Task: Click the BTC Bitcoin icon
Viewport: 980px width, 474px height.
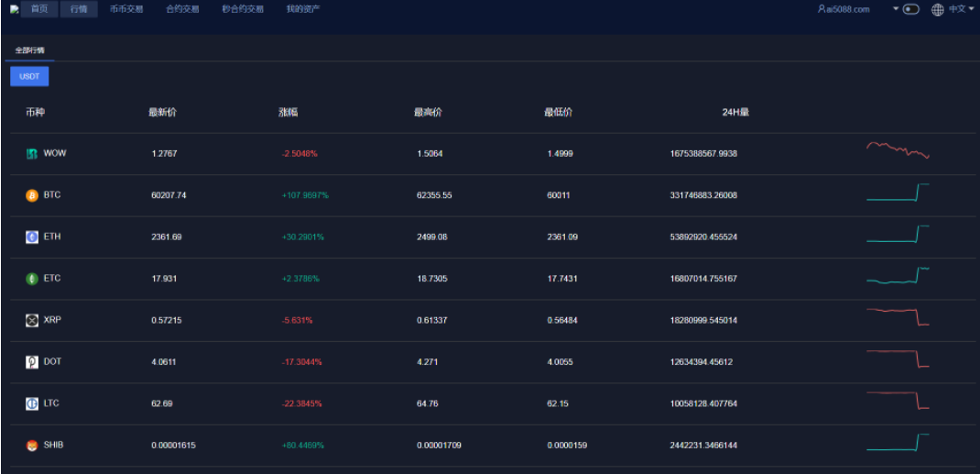Action: coord(32,195)
